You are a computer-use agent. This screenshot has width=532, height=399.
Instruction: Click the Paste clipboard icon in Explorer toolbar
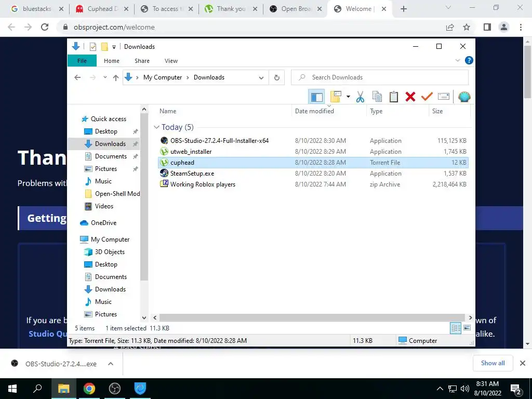[x=394, y=97]
